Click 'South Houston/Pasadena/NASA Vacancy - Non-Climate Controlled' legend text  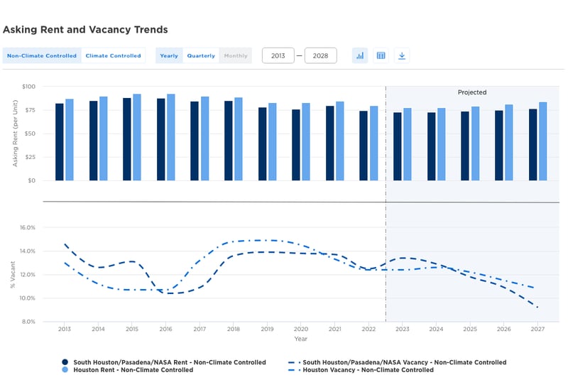(405, 362)
